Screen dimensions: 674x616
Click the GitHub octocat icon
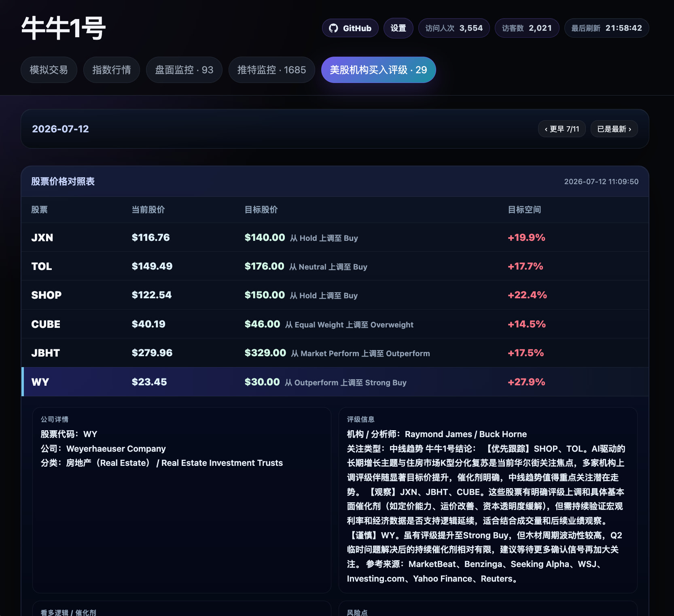click(x=333, y=28)
